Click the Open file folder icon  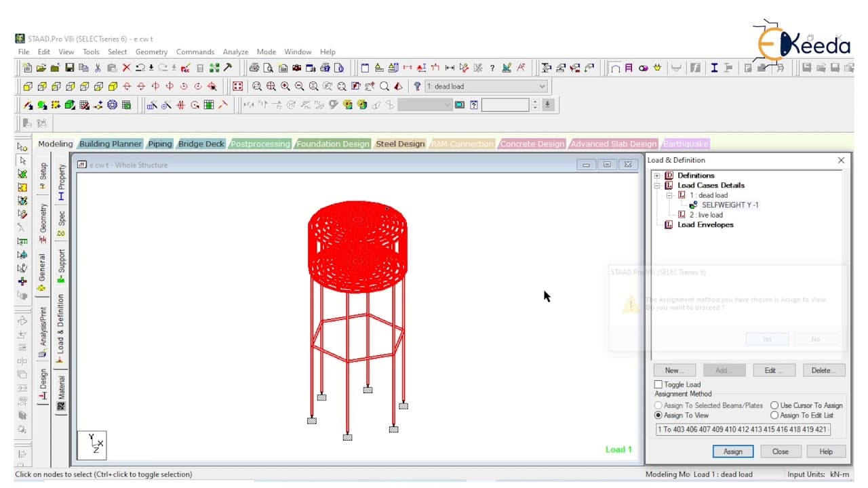pos(41,68)
